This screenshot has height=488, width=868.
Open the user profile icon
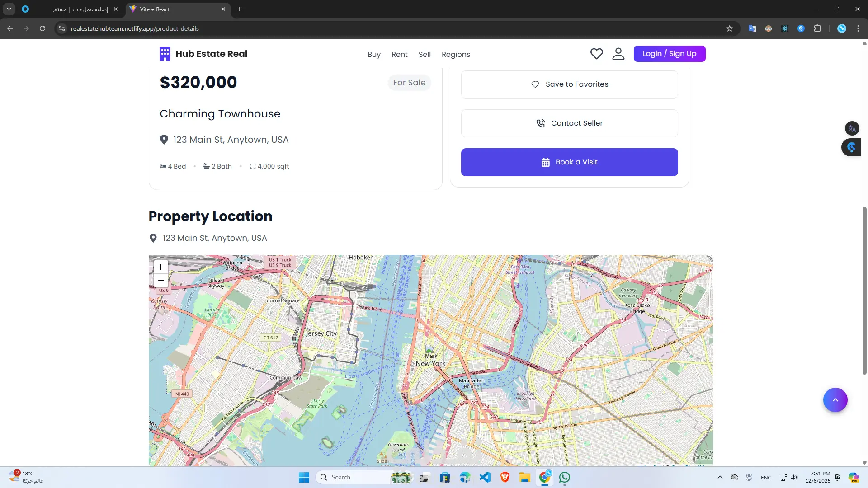coord(618,54)
